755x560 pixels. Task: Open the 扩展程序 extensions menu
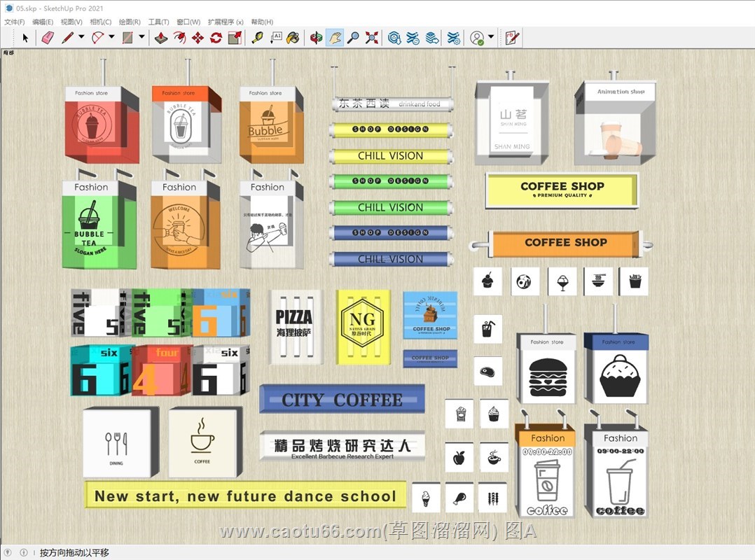point(226,22)
